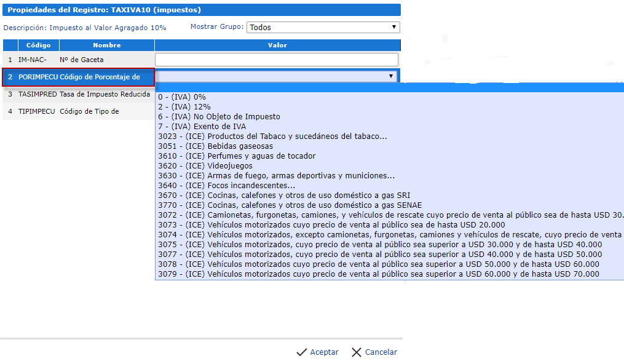Select 3770 Cocinas a gas SENAE option
The height and width of the screenshot is (364, 624).
point(389,205)
